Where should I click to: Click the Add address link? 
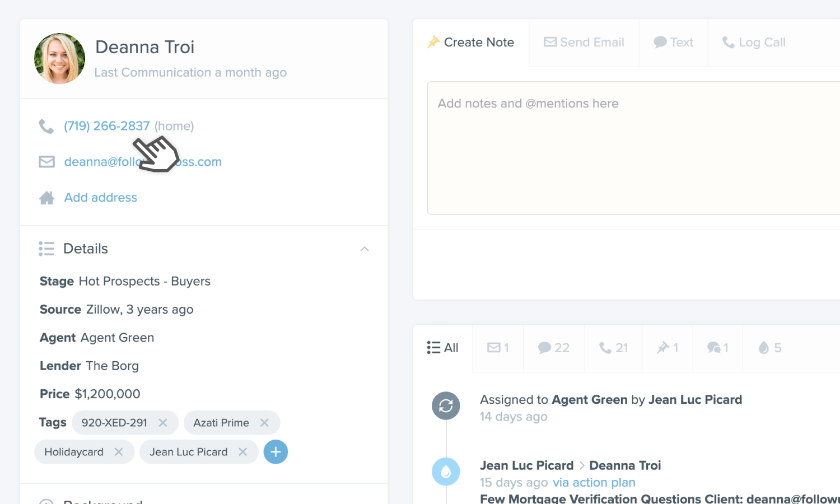[101, 198]
